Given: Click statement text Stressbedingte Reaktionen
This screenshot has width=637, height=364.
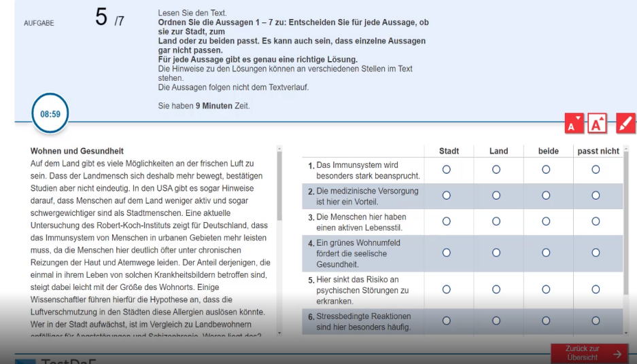Looking at the screenshot, I should pyautogui.click(x=364, y=321).
